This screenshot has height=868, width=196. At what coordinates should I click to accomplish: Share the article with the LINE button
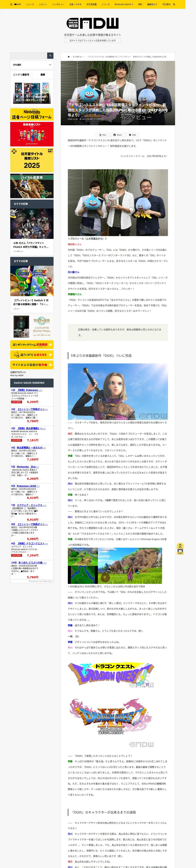(x=132, y=135)
